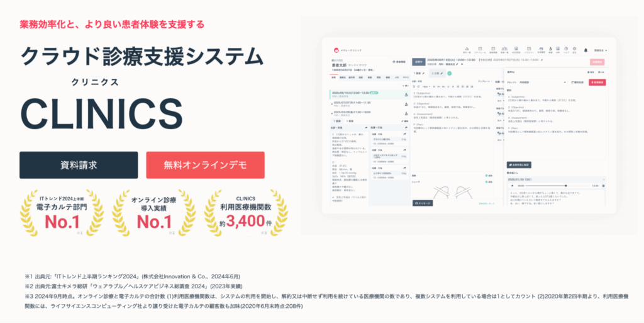Expand the 2025/07/07 11:00~11:30 visit entry
Image resolution: width=644 pixels, height=323 pixels.
[370, 104]
